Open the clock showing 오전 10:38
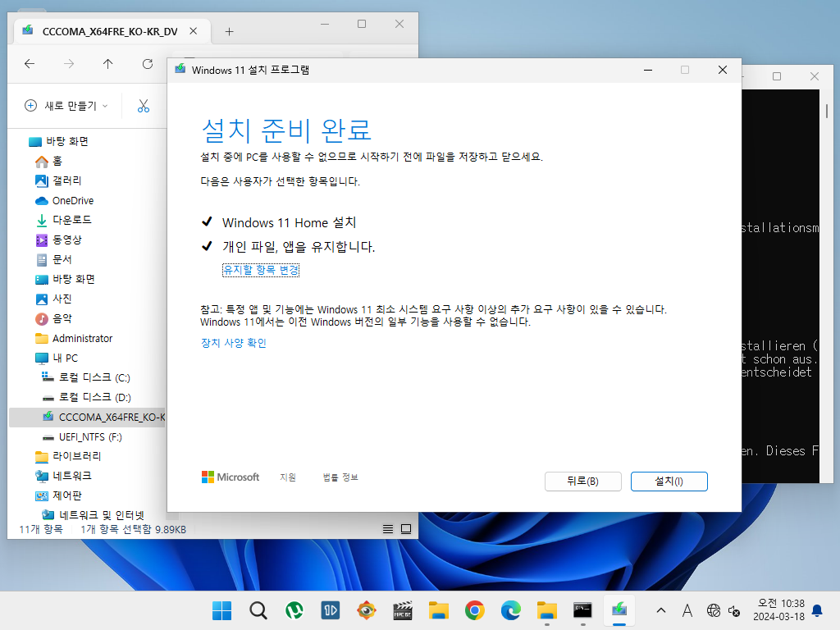The image size is (840, 630). (x=778, y=610)
